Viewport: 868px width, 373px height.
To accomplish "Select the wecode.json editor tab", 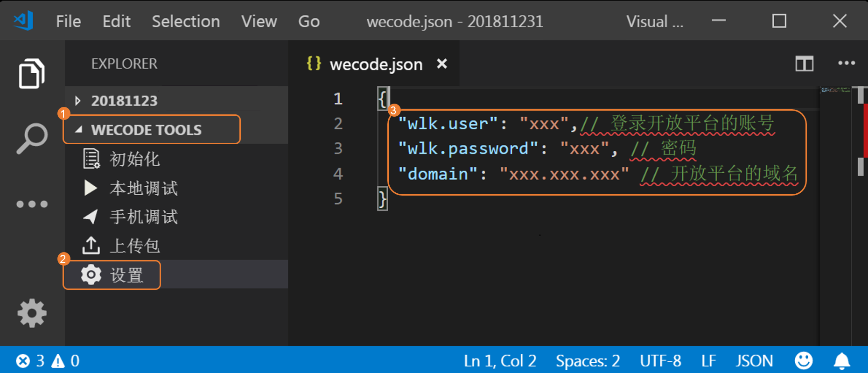I will point(373,63).
